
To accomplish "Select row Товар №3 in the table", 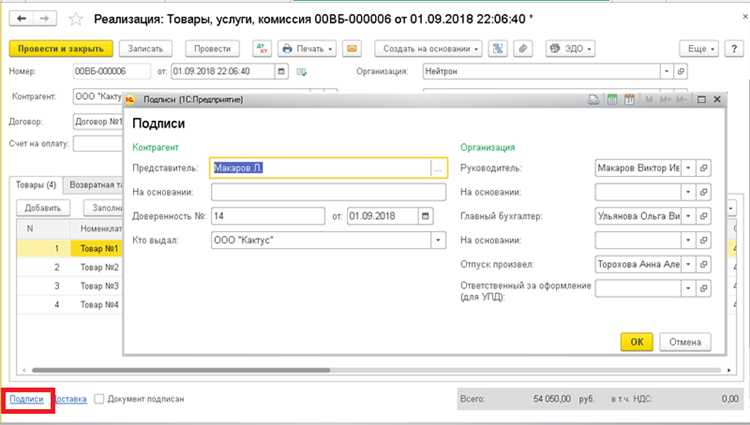I will pyautogui.click(x=69, y=286).
